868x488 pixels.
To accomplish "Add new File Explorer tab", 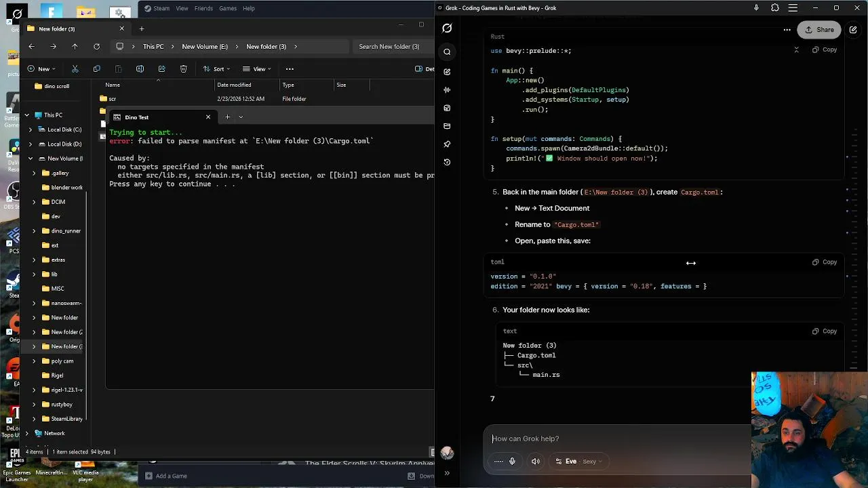I will pos(142,28).
